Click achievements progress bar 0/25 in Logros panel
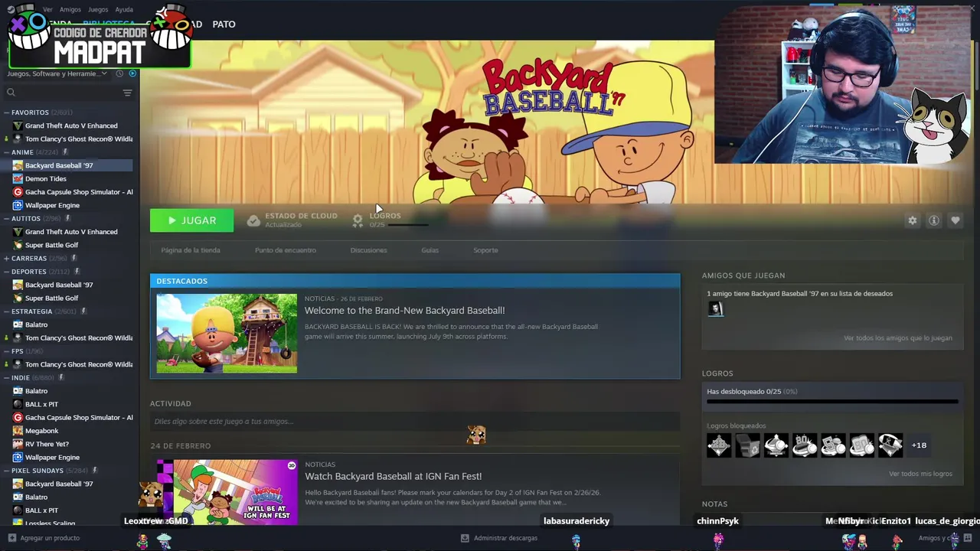 (x=832, y=401)
